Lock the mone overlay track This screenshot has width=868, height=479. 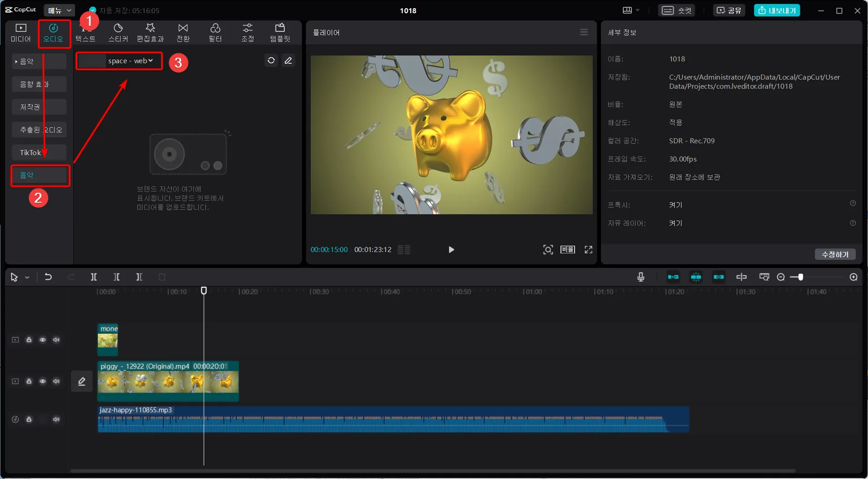point(29,340)
